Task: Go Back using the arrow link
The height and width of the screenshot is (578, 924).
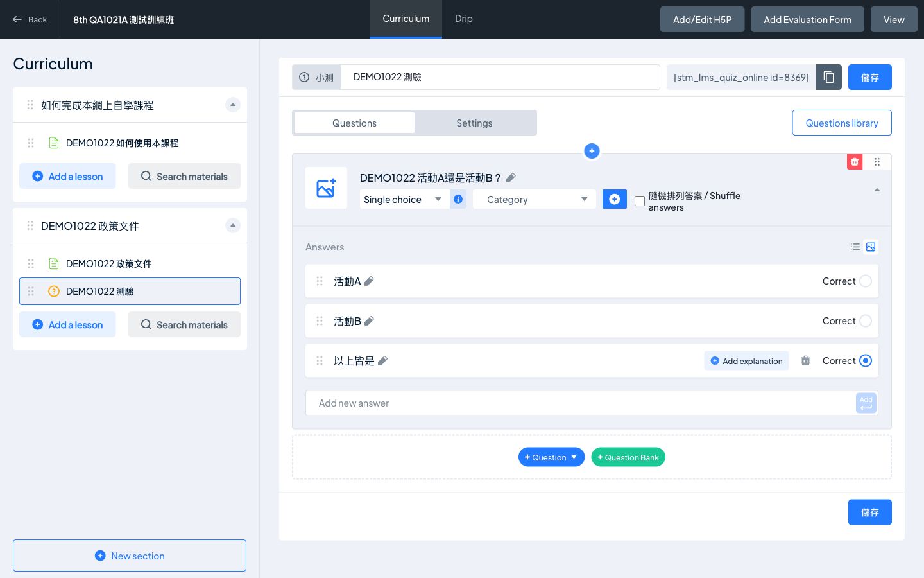Action: pyautogui.click(x=30, y=19)
